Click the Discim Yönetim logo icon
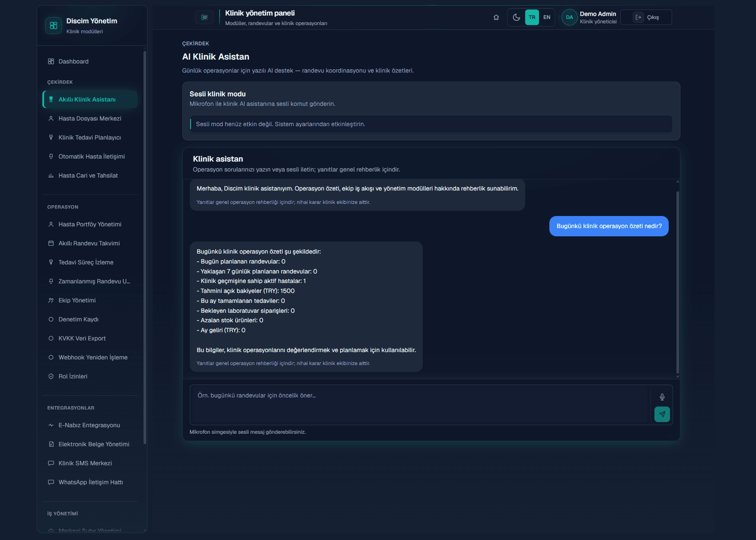Image resolution: width=756 pixels, height=540 pixels. pyautogui.click(x=54, y=25)
